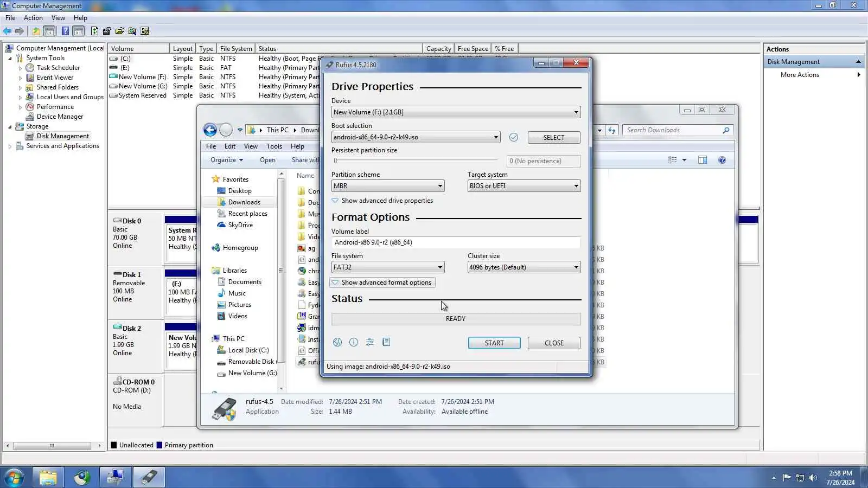Expand Show advanced format options
Viewport: 868px width, 488px height.
(382, 282)
